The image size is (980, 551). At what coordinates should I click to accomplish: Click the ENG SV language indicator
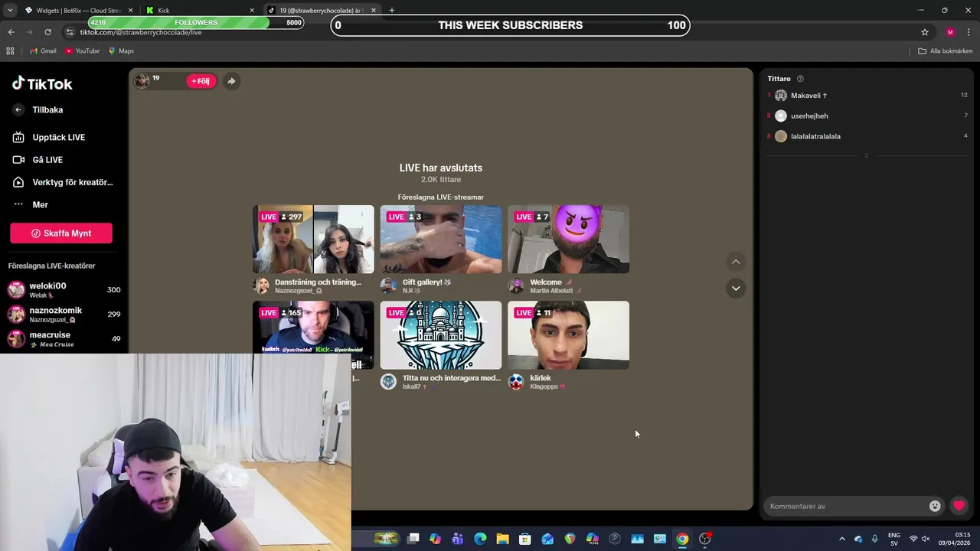click(x=893, y=539)
